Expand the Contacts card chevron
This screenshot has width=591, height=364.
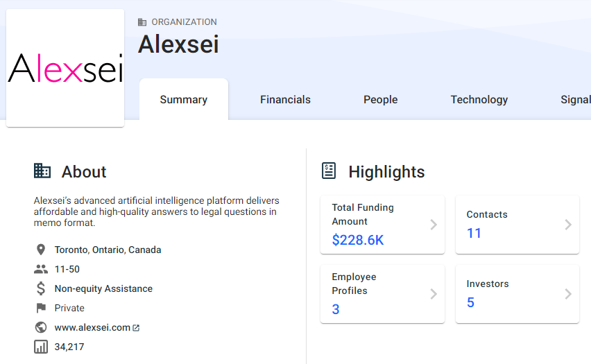[568, 225]
